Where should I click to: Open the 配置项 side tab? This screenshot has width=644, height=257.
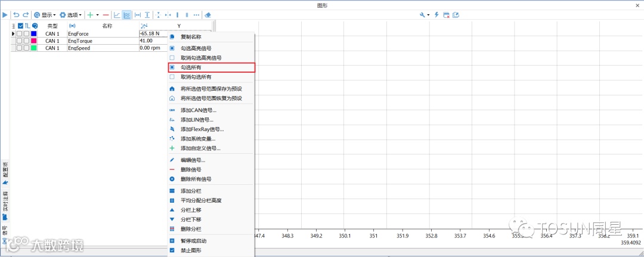pyautogui.click(x=5, y=174)
